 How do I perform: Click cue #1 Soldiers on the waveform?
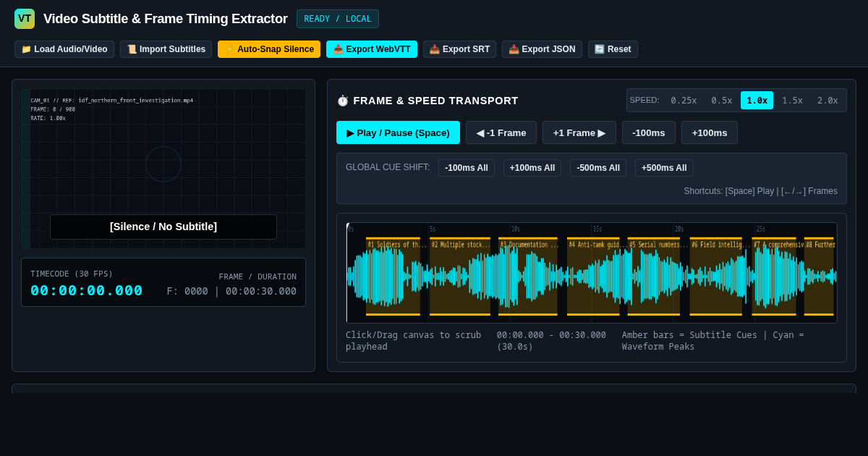point(393,276)
